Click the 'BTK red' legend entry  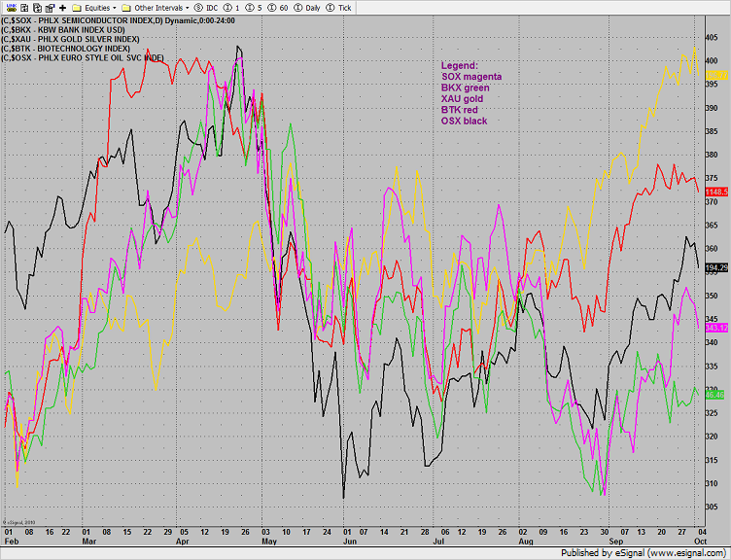[x=460, y=110]
